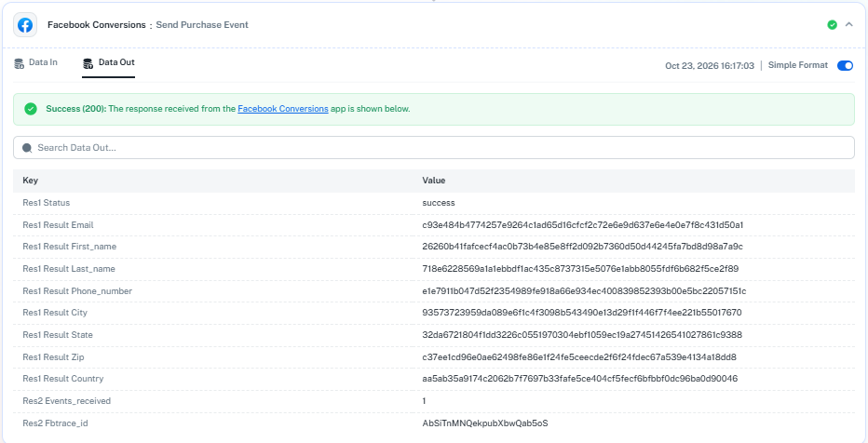Select the Res2 Events_received key
Viewport: 868px width, 443px height.
(x=66, y=401)
